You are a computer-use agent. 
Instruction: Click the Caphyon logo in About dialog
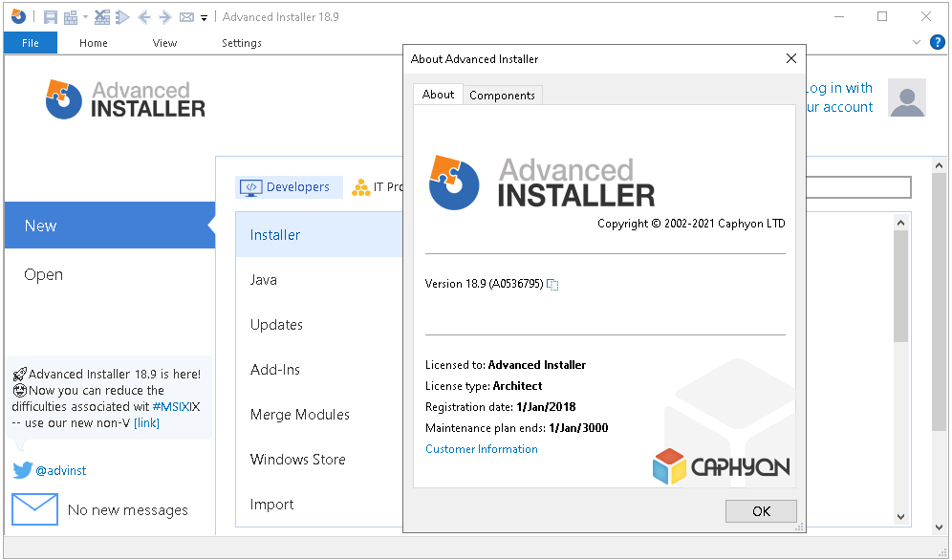pyautogui.click(x=722, y=466)
